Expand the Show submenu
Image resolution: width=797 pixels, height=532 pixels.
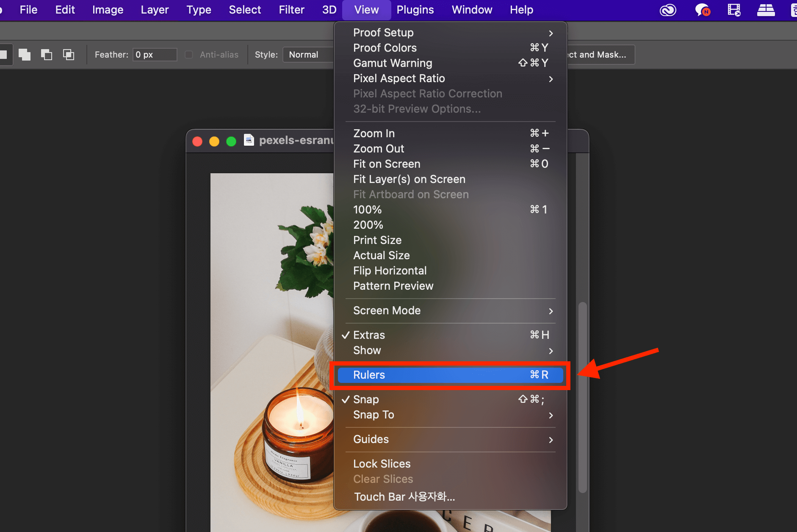[x=450, y=350]
